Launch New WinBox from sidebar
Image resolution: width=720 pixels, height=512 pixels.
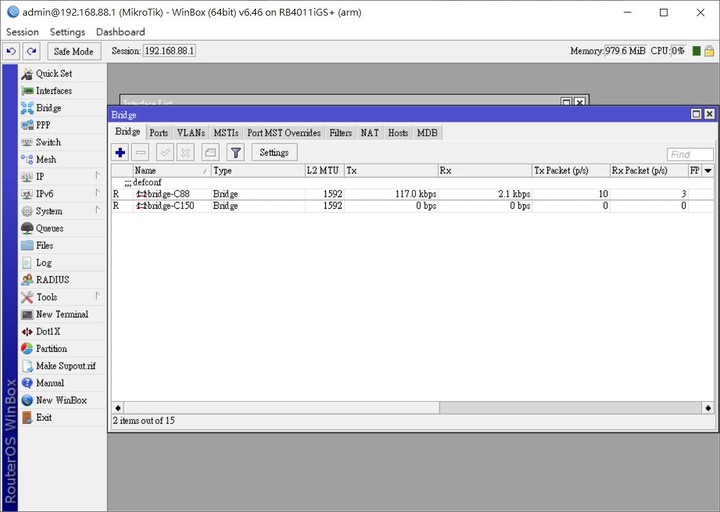(x=62, y=400)
